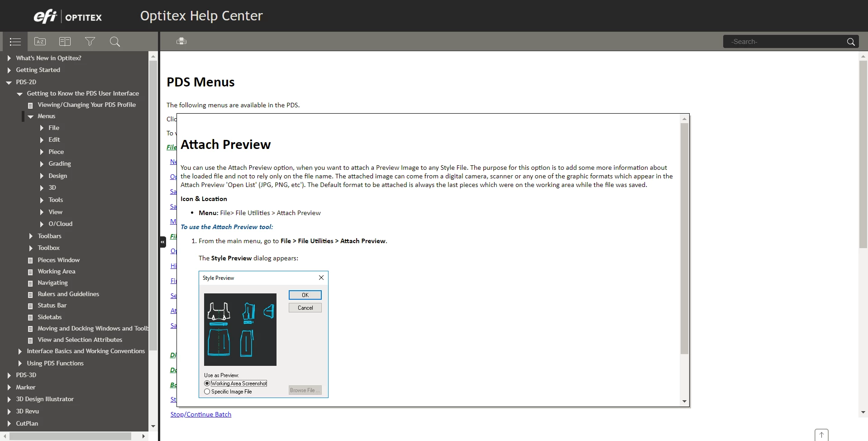Viewport: 868px width, 441px height.
Task: Expand the 3D Design Illustrator node
Action: (x=9, y=399)
